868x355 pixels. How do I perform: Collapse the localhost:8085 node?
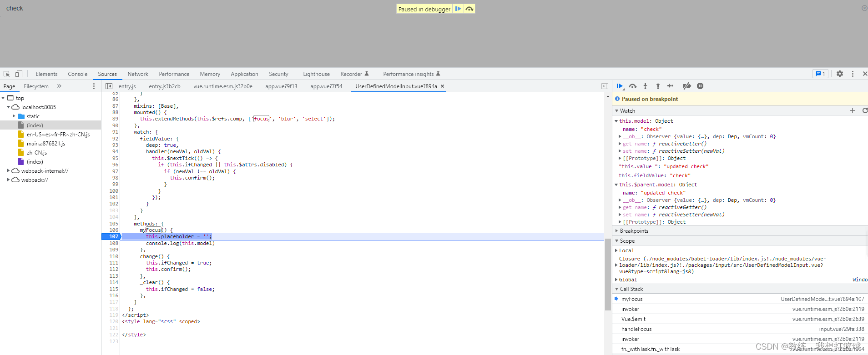tap(8, 107)
